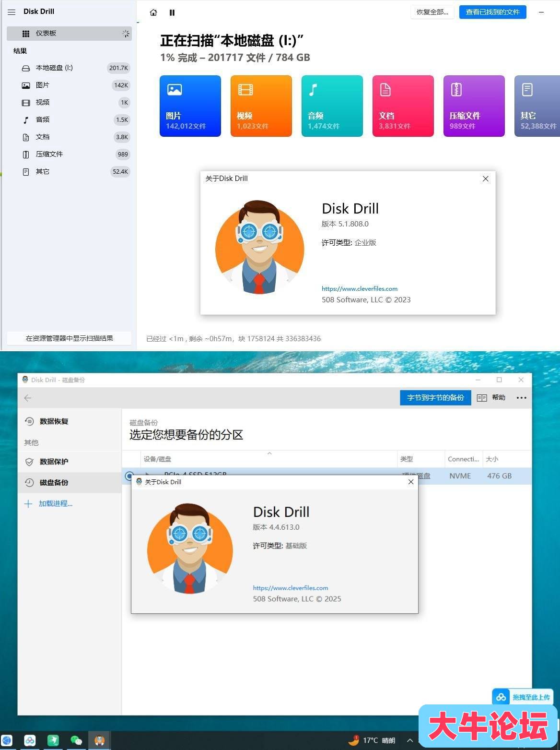Click the mascot avatar in version 4.4.613.0 dialog
The image size is (560, 750).
coord(190,549)
